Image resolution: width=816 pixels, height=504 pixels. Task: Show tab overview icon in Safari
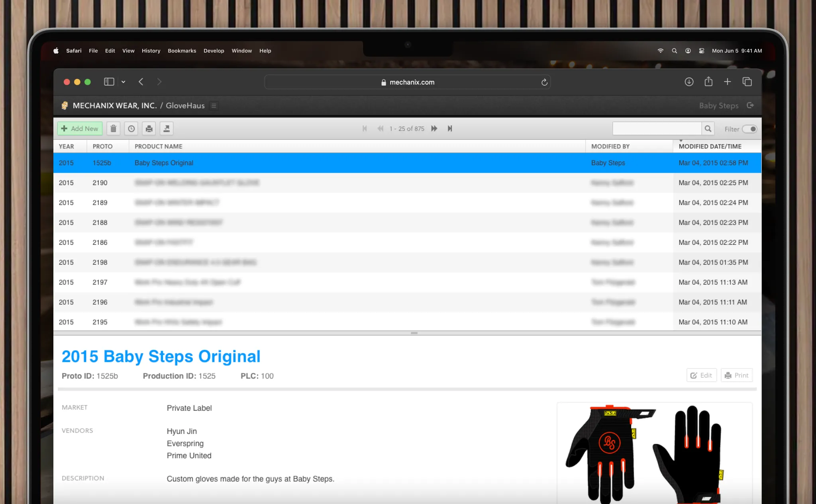click(x=747, y=82)
